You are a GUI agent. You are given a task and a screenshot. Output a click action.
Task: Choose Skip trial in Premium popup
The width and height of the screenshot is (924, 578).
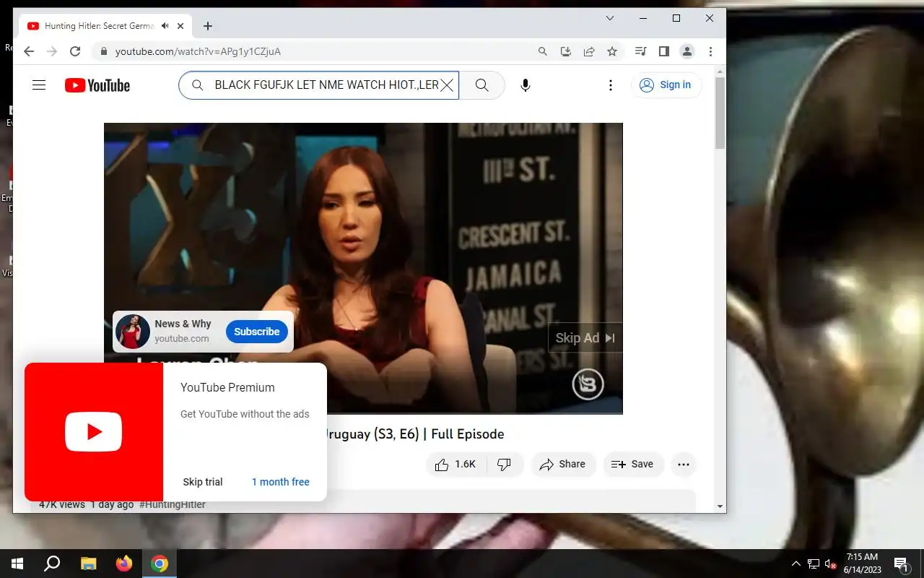203,482
